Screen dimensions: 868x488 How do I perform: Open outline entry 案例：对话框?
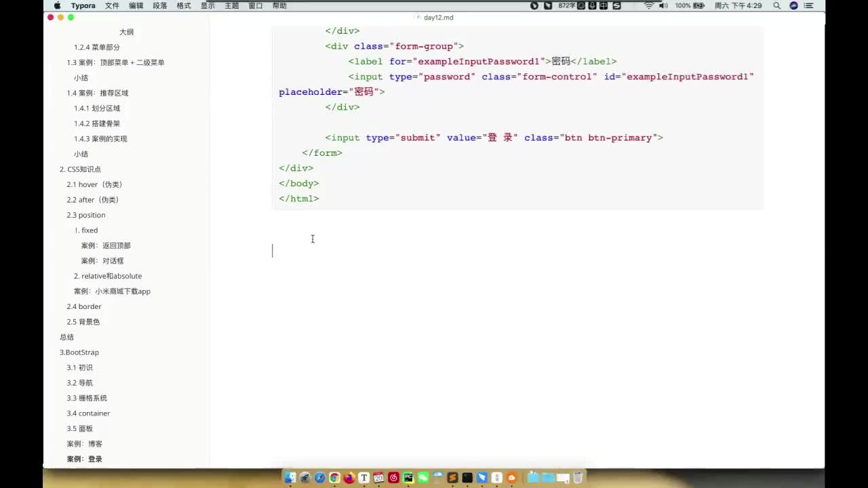[x=102, y=261]
